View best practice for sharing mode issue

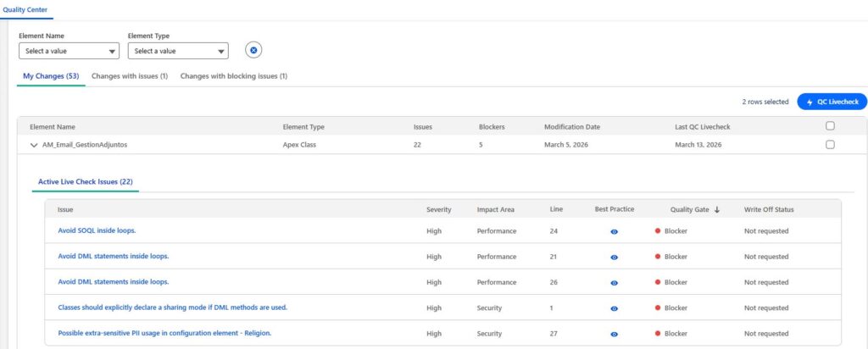pyautogui.click(x=615, y=308)
